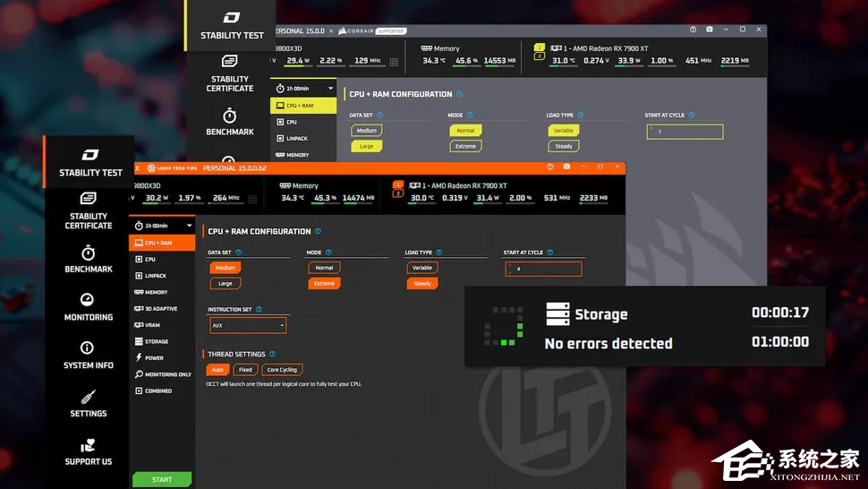Open the 1h 00min duration dropdown in back window

pos(304,88)
